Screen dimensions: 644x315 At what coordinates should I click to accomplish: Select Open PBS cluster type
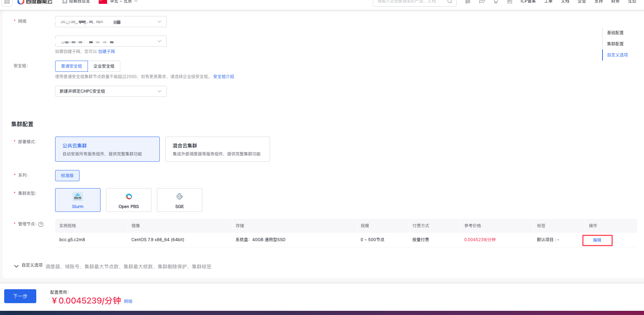(x=129, y=200)
